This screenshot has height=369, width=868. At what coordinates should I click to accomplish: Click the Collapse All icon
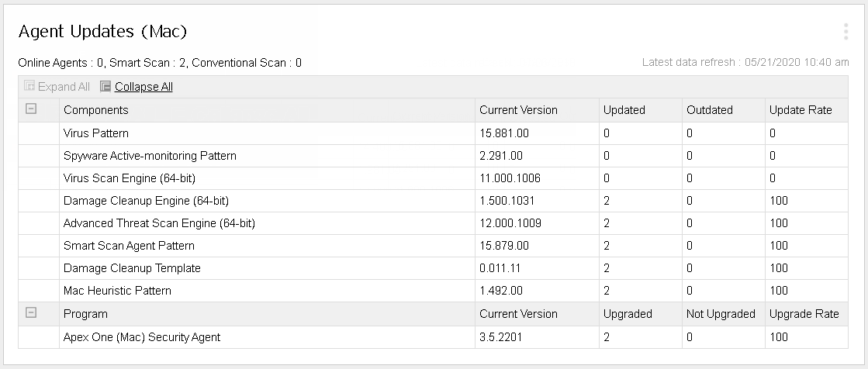(106, 87)
